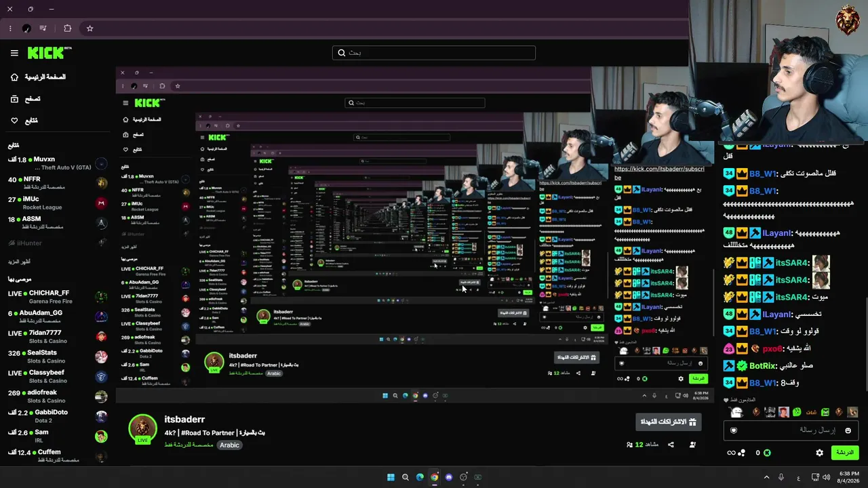Open Windows taskbar search
The height and width of the screenshot is (488, 868).
(406, 477)
